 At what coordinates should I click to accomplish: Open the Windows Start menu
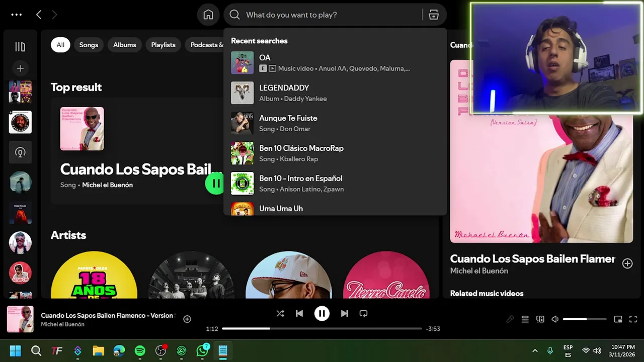tap(15, 350)
